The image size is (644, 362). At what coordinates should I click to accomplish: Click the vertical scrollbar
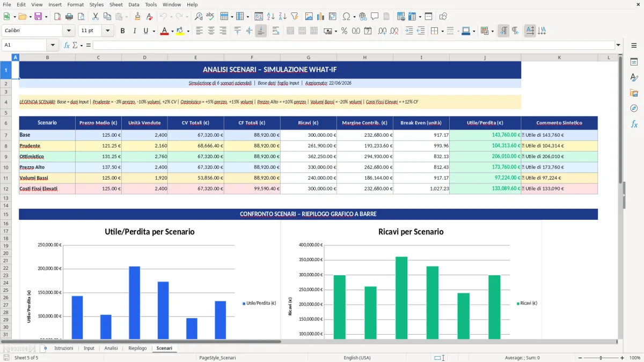point(621,196)
